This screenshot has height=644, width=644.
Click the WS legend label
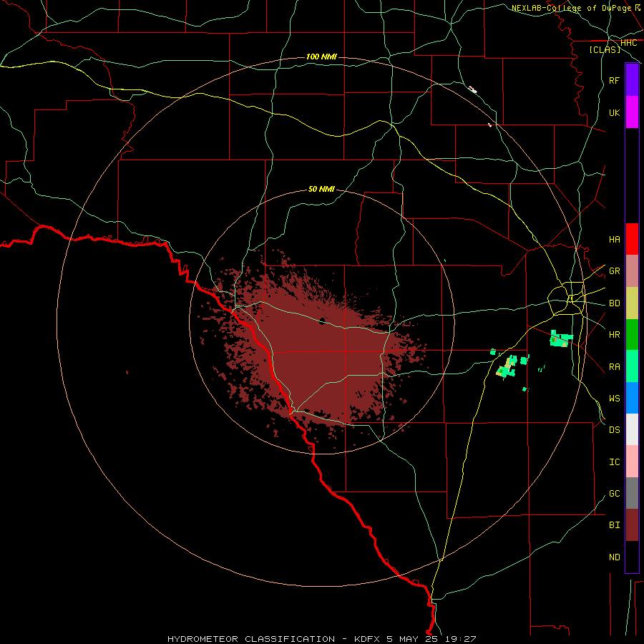[x=614, y=398]
